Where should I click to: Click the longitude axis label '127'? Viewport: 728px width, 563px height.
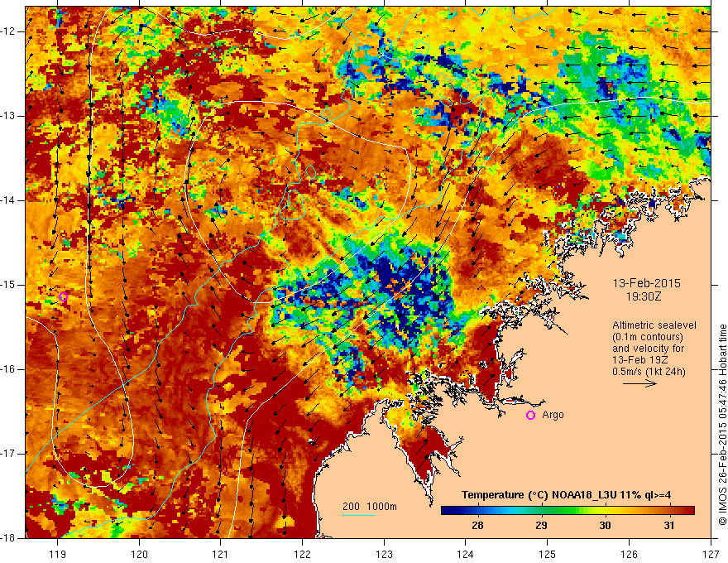(x=711, y=554)
